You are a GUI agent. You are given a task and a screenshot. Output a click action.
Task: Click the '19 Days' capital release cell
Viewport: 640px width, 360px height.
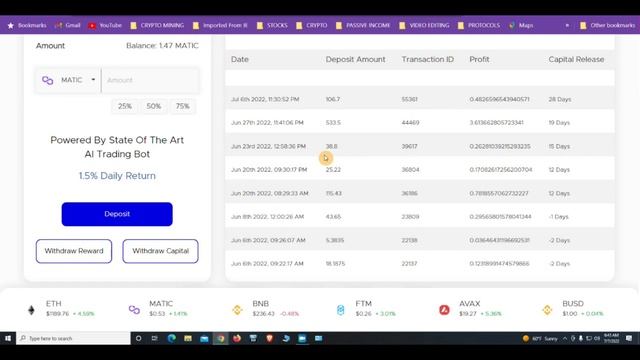(559, 122)
